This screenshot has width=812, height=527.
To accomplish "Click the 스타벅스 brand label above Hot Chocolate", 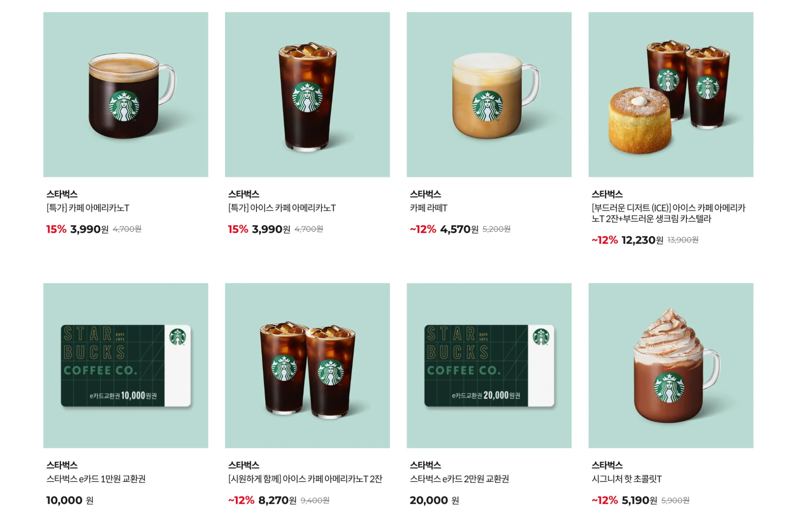I will pos(607,465).
